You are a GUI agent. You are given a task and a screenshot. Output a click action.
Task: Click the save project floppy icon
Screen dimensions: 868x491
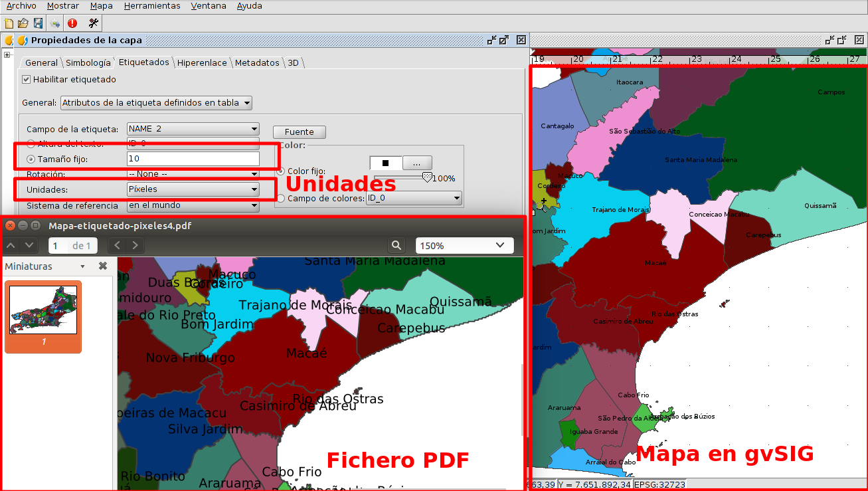click(x=38, y=23)
